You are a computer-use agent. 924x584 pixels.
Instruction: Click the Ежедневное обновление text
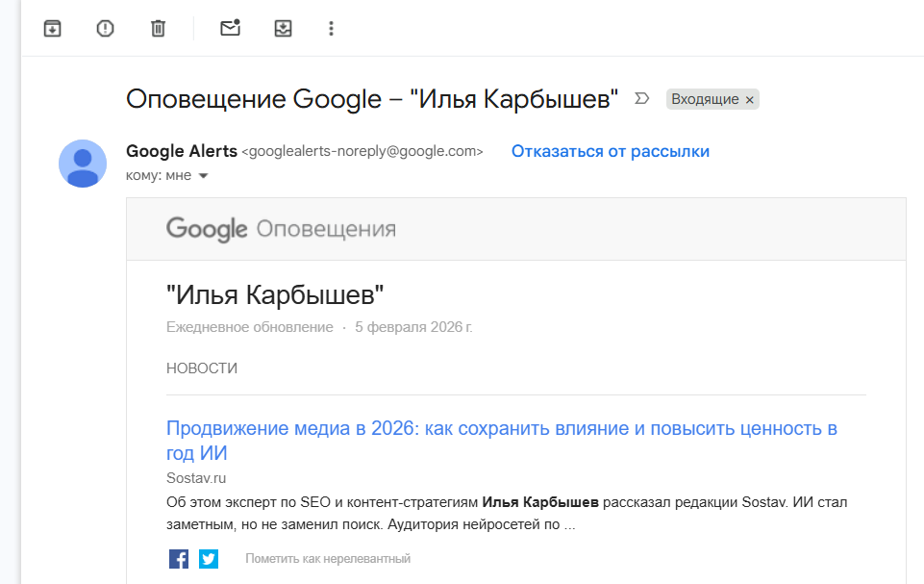coord(249,327)
